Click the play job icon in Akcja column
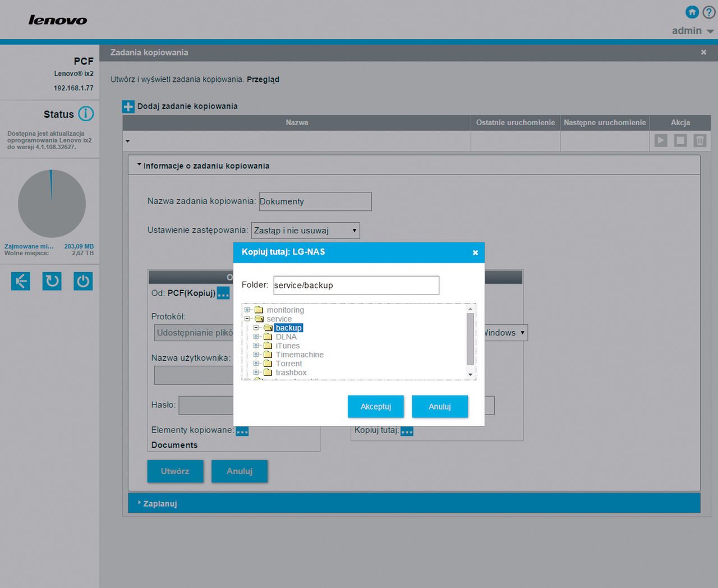Image resolution: width=718 pixels, height=588 pixels. pos(661,140)
